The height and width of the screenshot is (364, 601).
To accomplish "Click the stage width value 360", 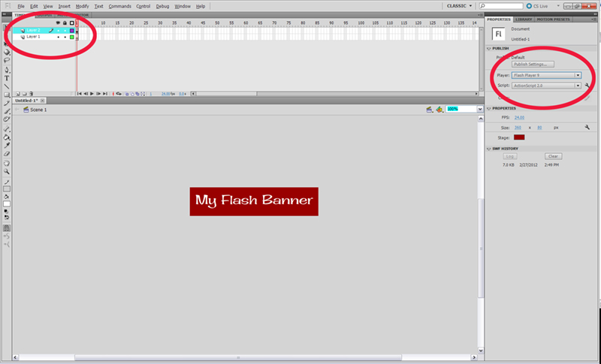I will (x=518, y=128).
